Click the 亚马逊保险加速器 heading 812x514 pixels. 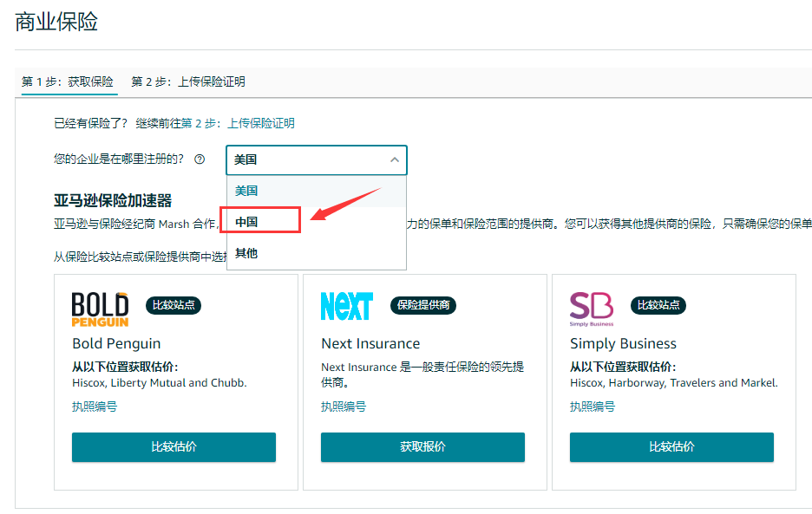(113, 201)
